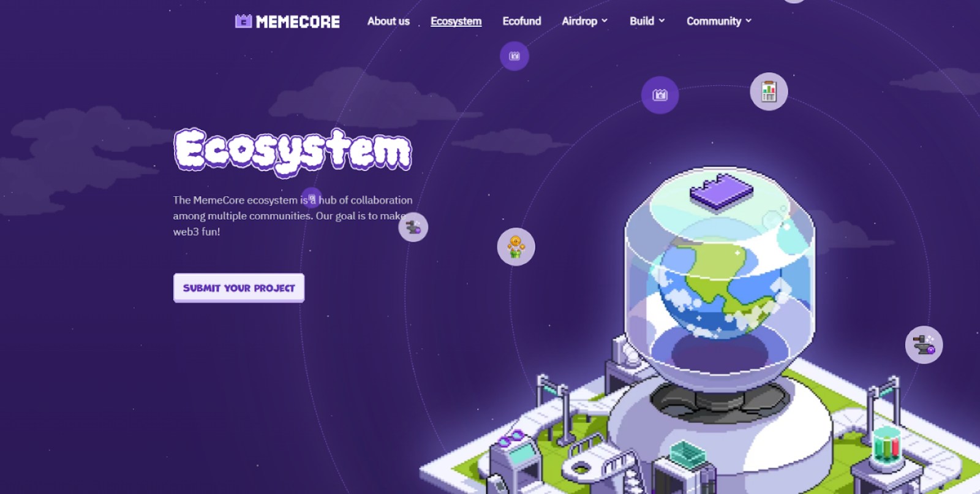
Task: Go to the Ecosystem nav link
Action: point(456,21)
